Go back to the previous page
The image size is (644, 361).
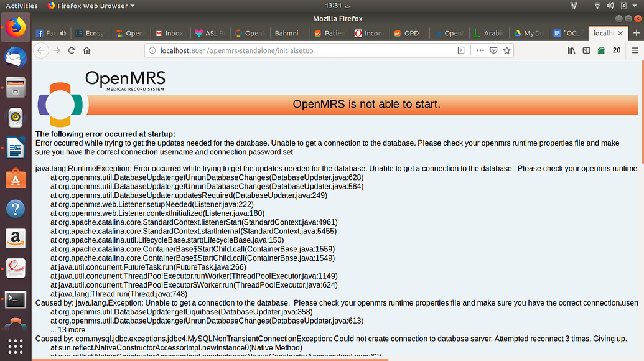40,50
